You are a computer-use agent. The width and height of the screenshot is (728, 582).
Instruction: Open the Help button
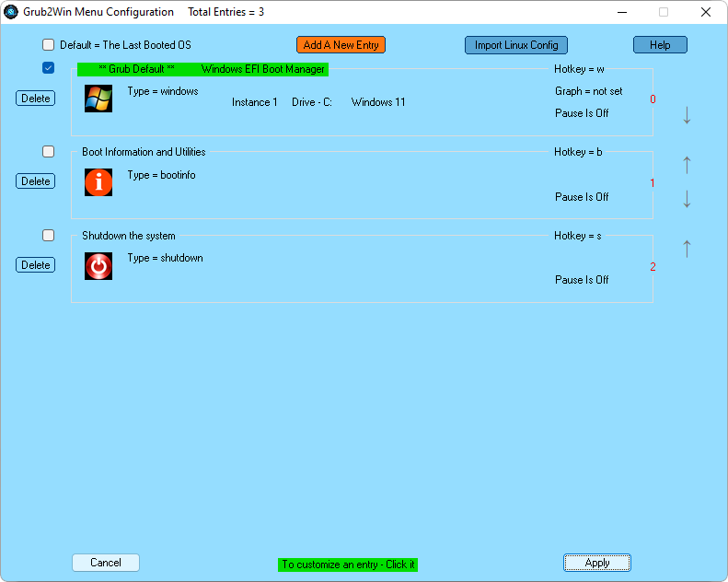point(660,45)
